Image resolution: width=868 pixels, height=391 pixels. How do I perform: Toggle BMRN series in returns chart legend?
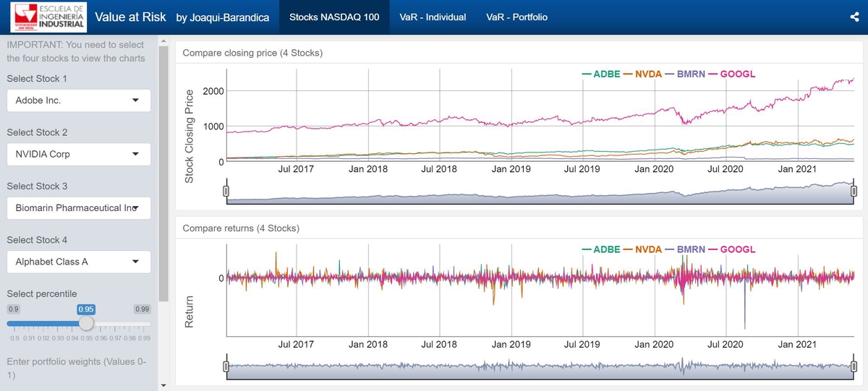point(685,249)
